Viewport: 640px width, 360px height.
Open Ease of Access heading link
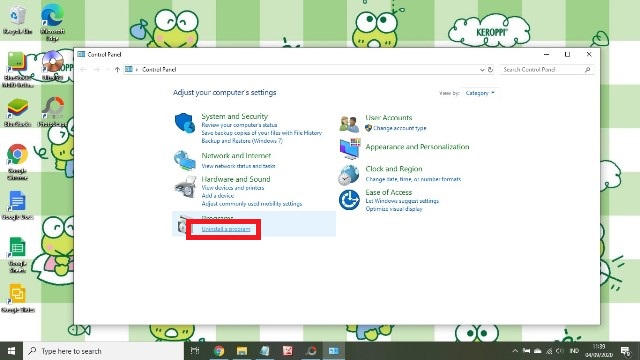click(389, 192)
